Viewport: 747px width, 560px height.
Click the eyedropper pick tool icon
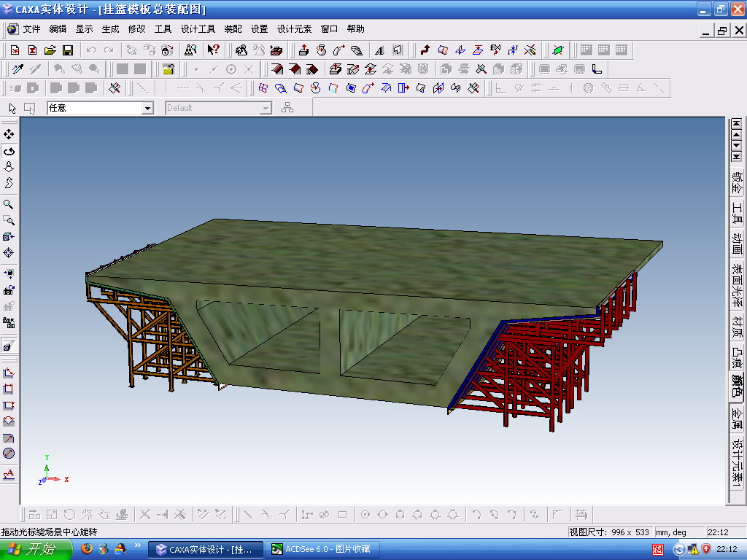click(18, 69)
